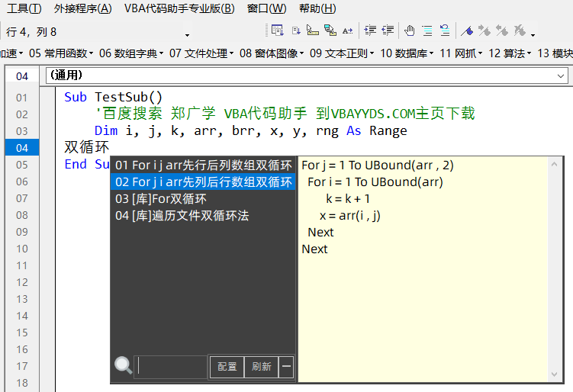Click the Indent icon in the toolbar
573x392 pixels.
pyautogui.click(x=370, y=31)
